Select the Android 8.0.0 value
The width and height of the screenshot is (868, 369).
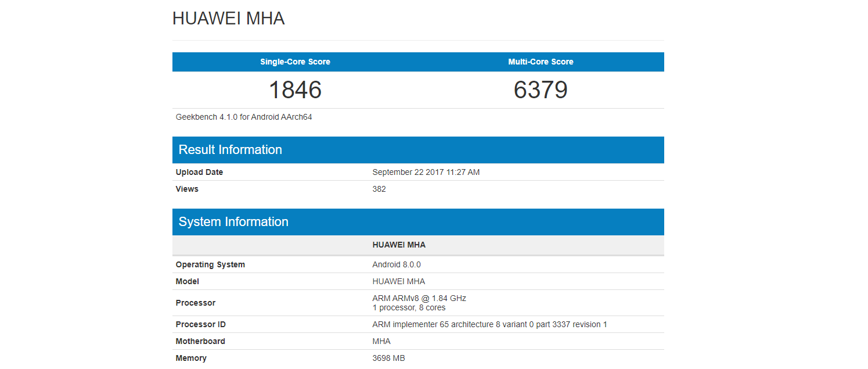[397, 264]
